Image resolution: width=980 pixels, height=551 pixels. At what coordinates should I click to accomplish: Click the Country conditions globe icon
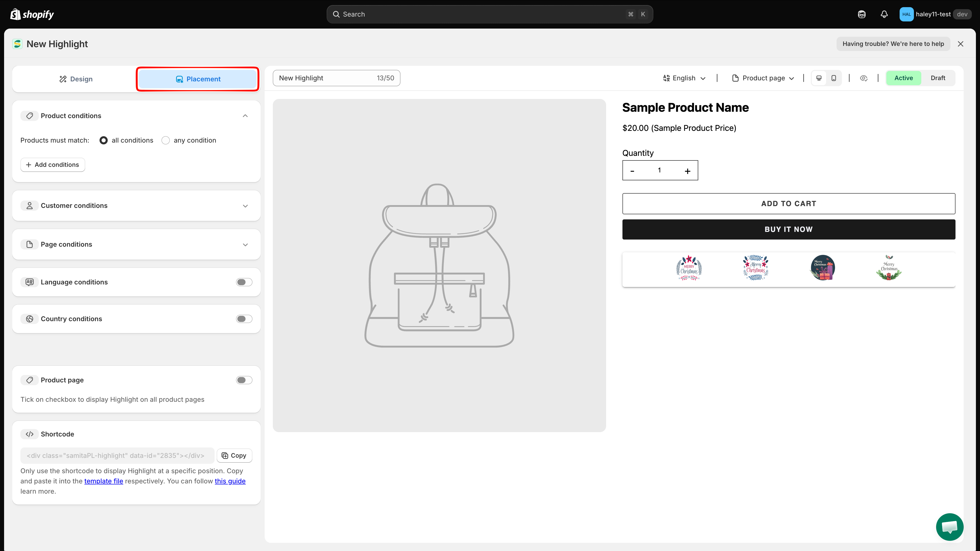click(x=29, y=319)
